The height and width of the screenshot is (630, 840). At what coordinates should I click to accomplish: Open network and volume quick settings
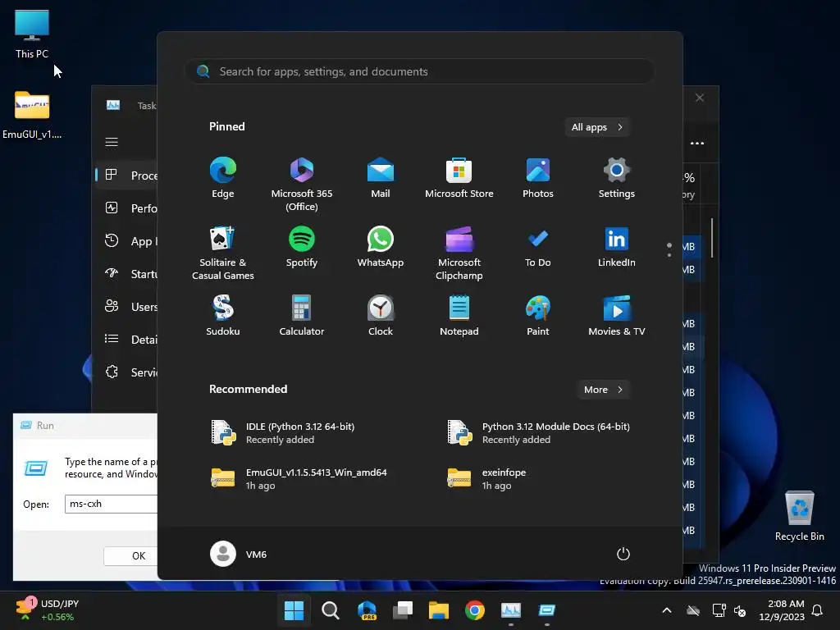729,610
